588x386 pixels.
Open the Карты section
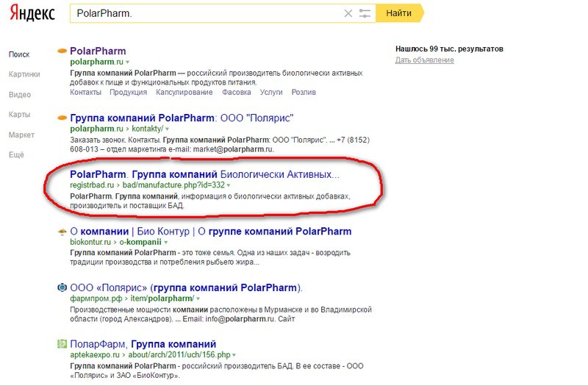[20, 115]
